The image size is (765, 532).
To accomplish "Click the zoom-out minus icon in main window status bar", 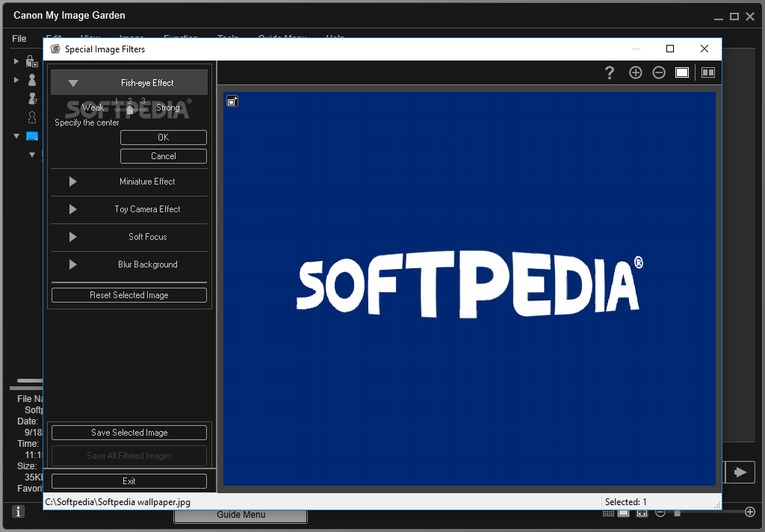I will 660,513.
